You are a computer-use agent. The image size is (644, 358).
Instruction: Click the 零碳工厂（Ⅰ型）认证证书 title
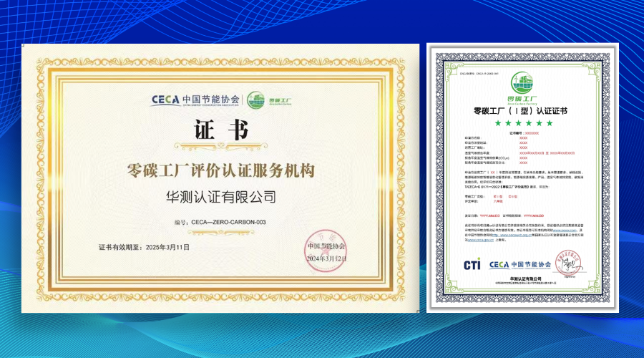(x=520, y=111)
